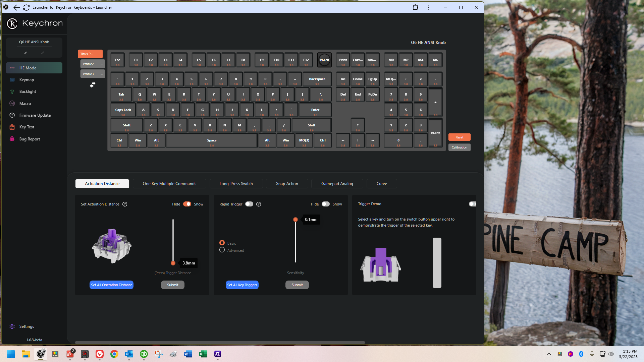
Task: Open Macro via its M icon
Action: tap(12, 104)
